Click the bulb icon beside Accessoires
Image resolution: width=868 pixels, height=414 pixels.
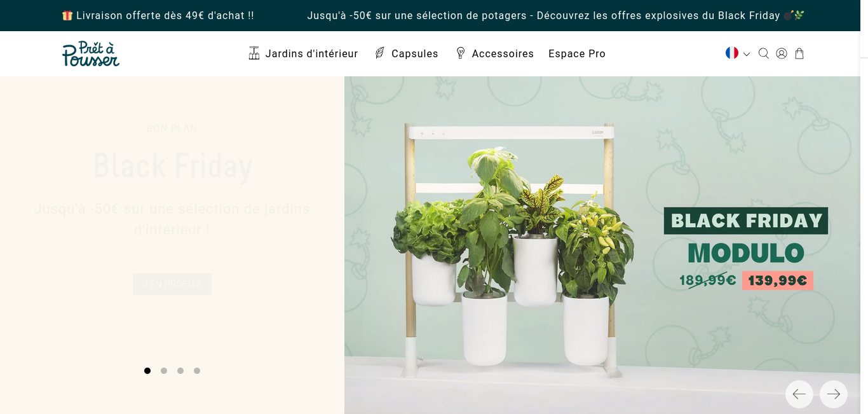click(x=461, y=53)
